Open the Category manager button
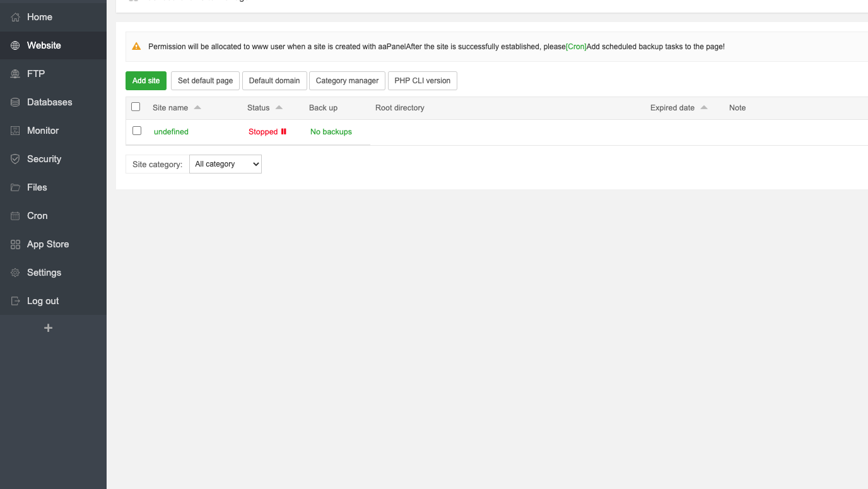868x489 pixels. pyautogui.click(x=347, y=81)
